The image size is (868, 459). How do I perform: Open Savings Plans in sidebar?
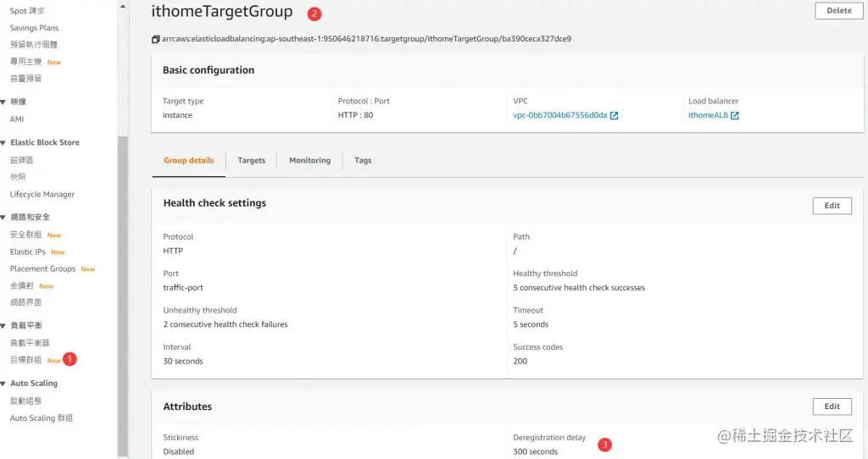[x=34, y=28]
